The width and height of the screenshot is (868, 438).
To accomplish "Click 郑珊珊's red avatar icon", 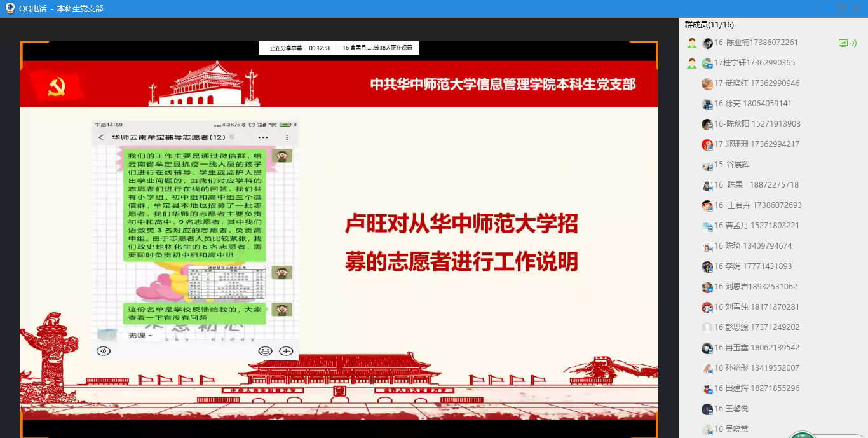I will coord(707,144).
